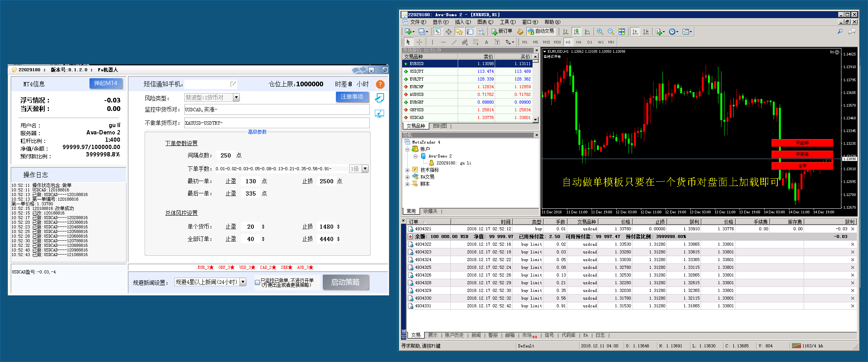Open the 图表 Charts menu
This screenshot has height=362, width=868.
point(485,22)
